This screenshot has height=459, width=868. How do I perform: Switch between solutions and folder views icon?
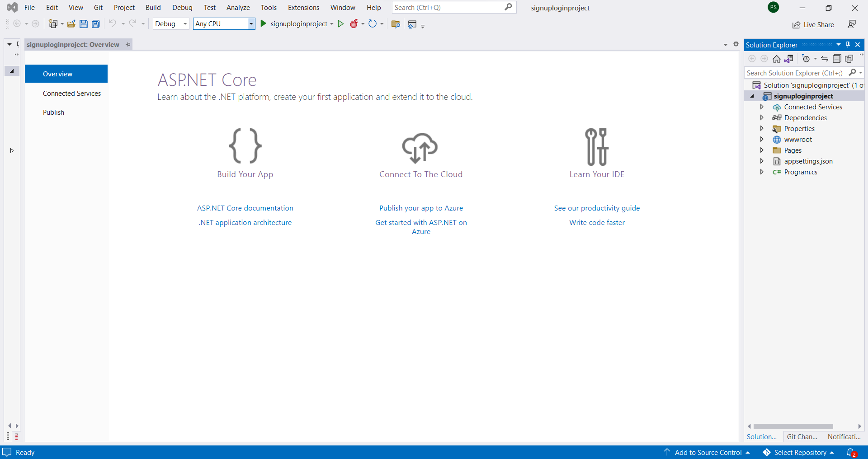point(789,59)
